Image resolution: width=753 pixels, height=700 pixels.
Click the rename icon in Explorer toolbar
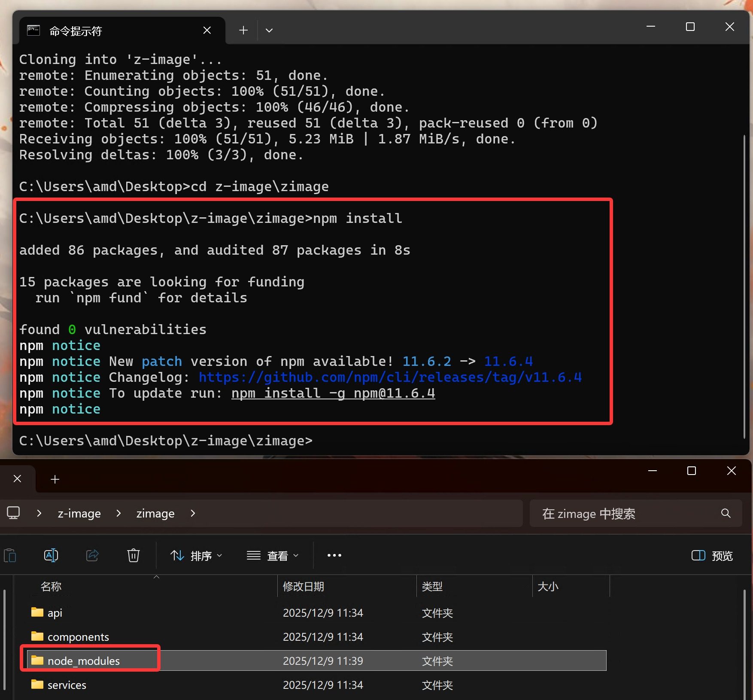51,555
